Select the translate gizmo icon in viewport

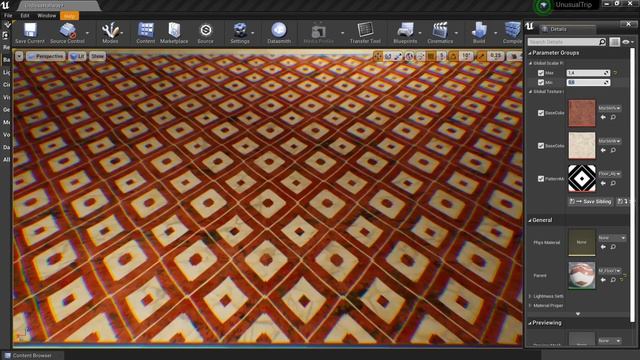point(378,56)
